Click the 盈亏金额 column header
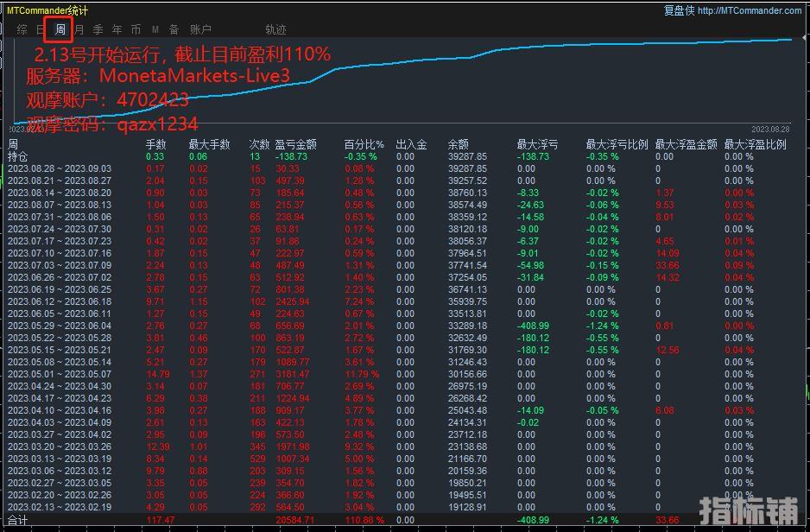810x532 pixels. (x=295, y=144)
